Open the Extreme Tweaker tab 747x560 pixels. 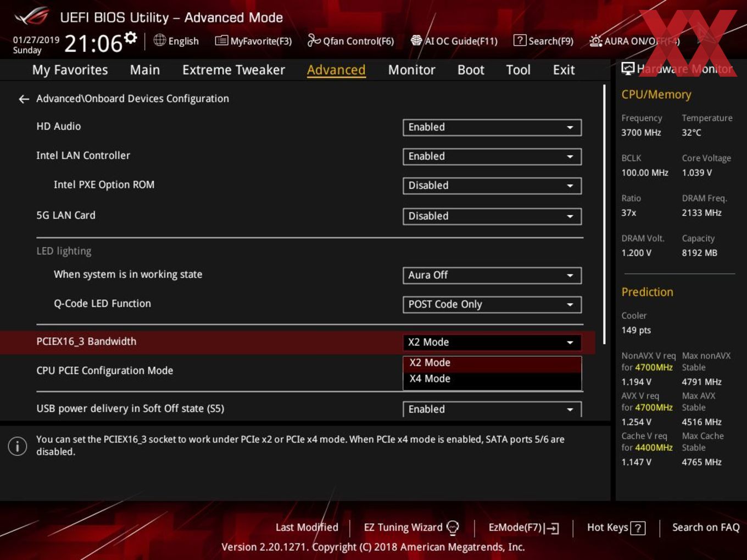[233, 70]
